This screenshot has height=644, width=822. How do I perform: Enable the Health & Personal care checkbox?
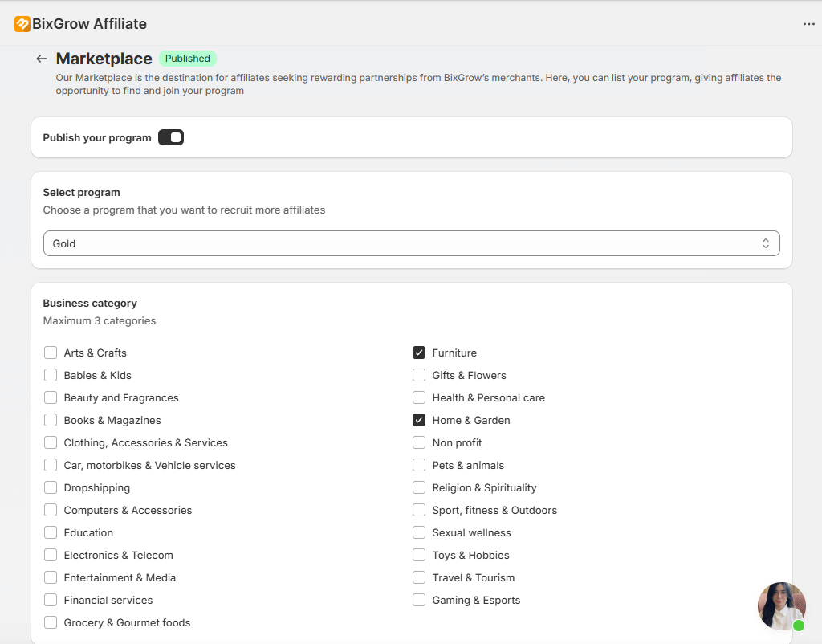419,397
